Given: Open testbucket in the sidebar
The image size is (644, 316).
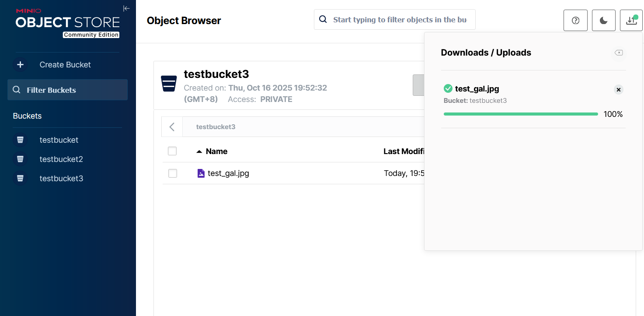Looking at the screenshot, I should pyautogui.click(x=59, y=140).
